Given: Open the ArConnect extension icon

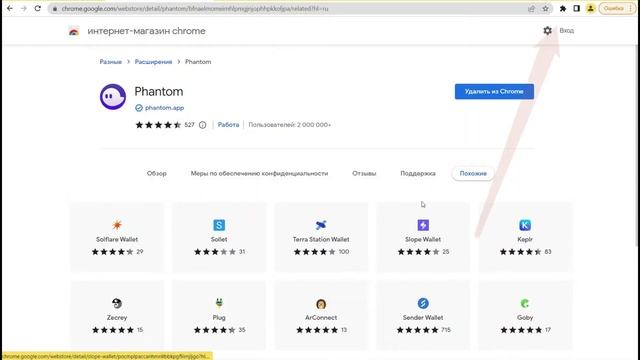Looking at the screenshot, I should pos(321,303).
